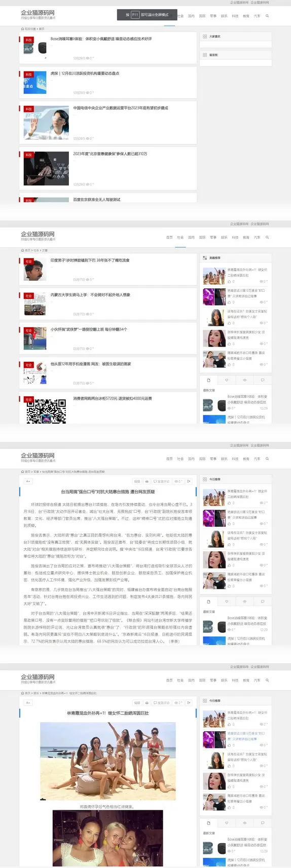Open 国内 menu on 科技 list page

click(191, 16)
